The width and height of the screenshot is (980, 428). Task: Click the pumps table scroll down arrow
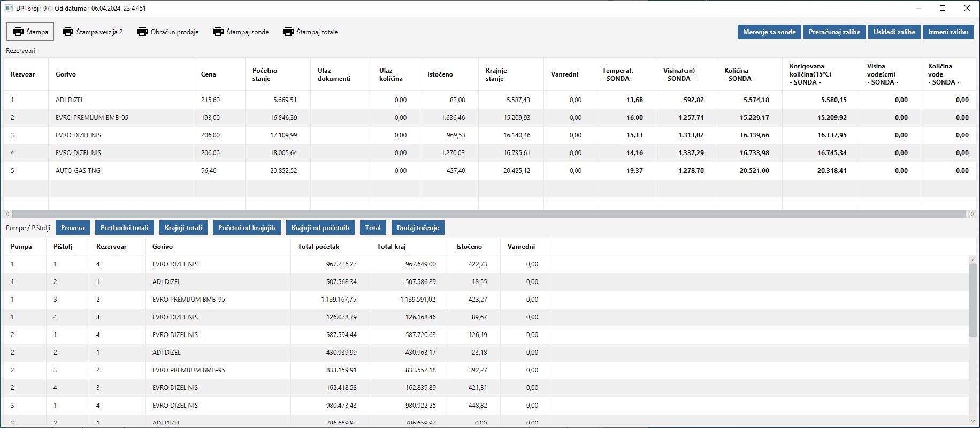tap(973, 421)
